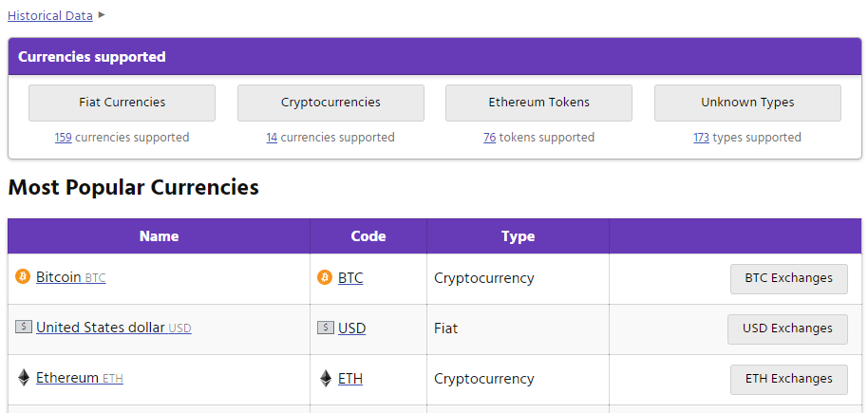Click the Ethereum diamond icon in Name column
The height and width of the screenshot is (413, 868).
[x=23, y=377]
